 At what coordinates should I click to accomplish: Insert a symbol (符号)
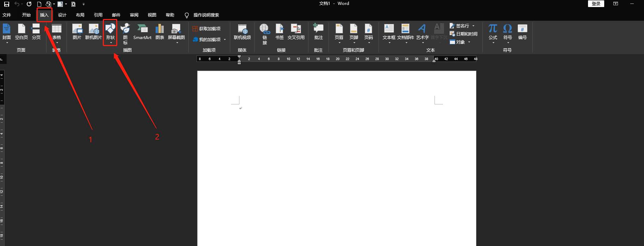coord(508,33)
